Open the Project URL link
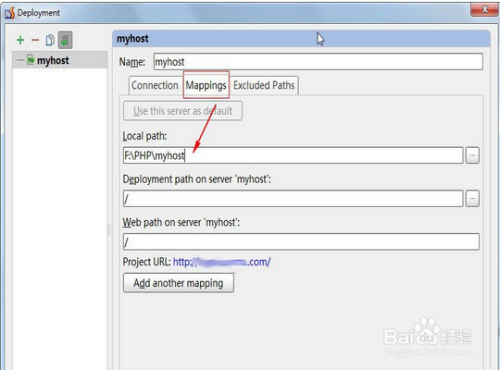This screenshot has height=370, width=500. coord(222,262)
